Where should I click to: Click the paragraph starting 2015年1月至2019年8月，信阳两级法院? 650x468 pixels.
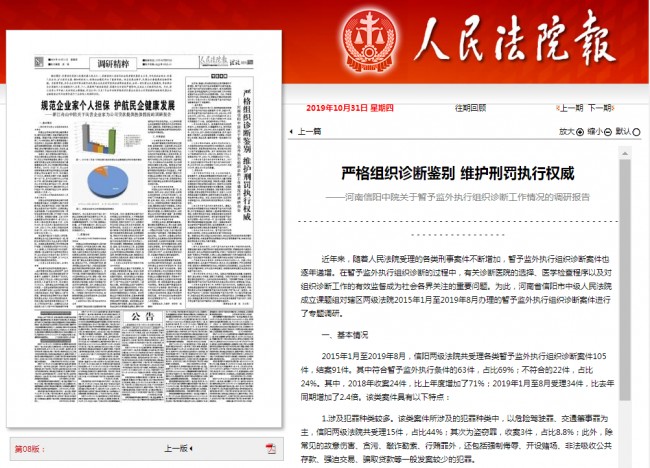click(x=457, y=376)
